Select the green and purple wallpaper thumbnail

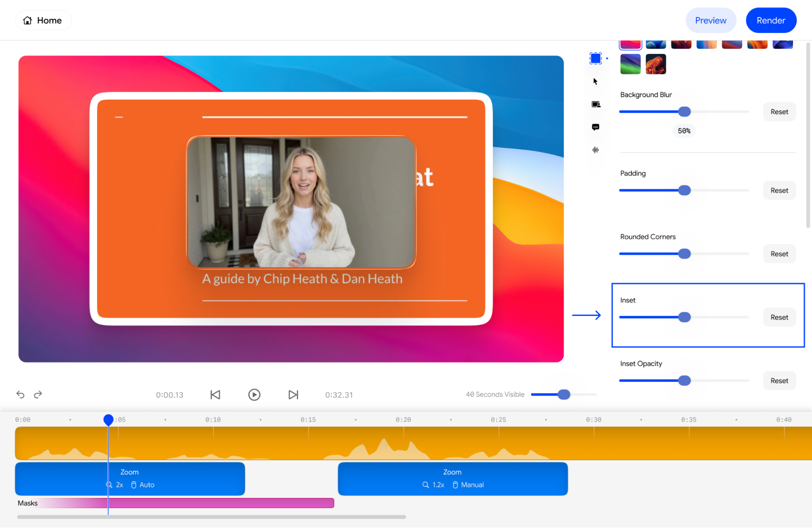(630, 64)
